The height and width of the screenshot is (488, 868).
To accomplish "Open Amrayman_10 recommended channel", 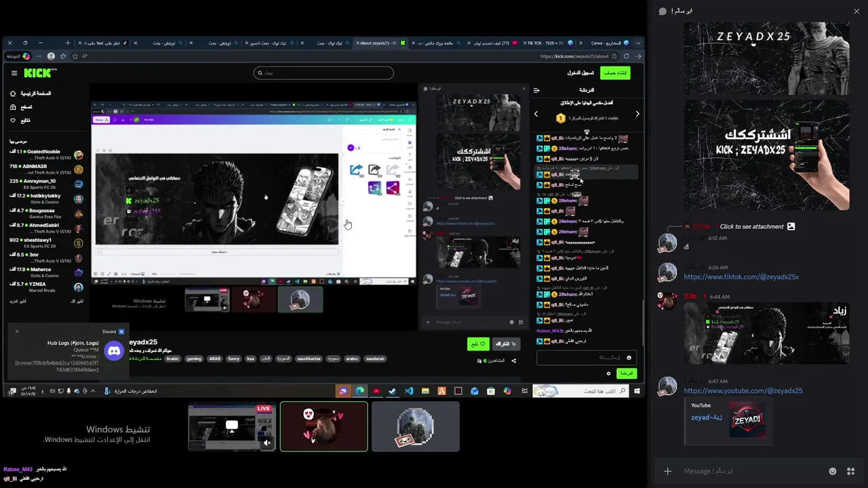I will point(46,184).
